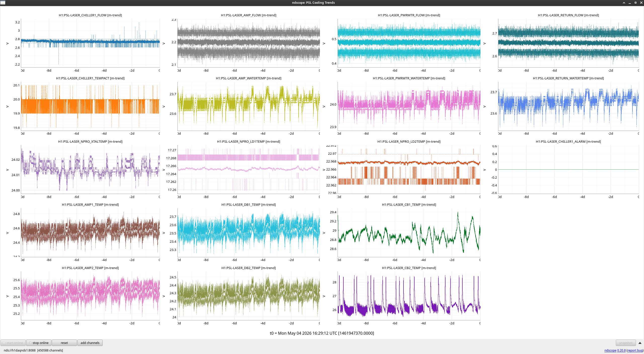Select the H1:PSL-LASER_AMP1_TEMP plot title

pos(90,205)
